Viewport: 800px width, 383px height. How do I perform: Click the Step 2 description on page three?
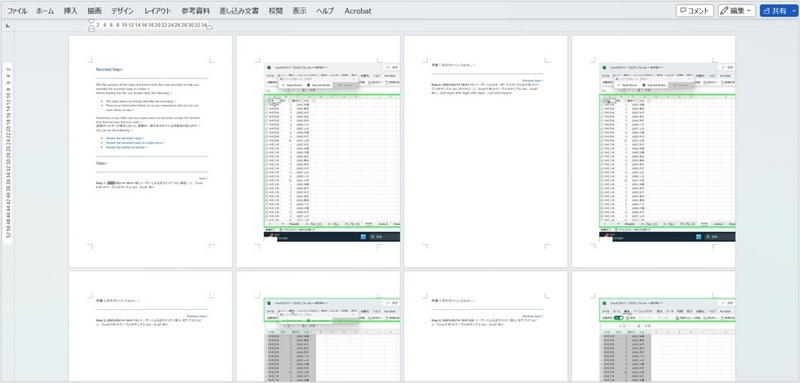485,89
